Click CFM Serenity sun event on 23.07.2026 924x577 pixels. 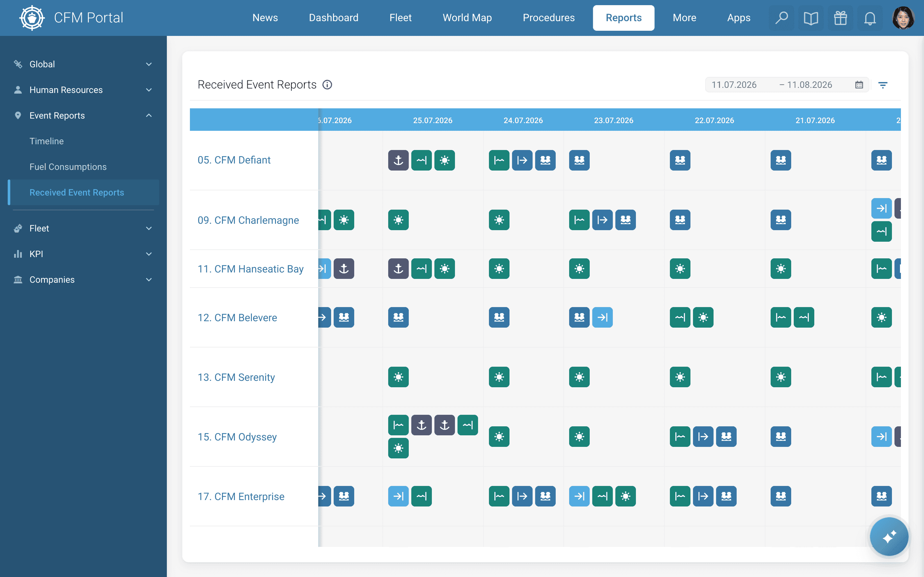coord(579,377)
